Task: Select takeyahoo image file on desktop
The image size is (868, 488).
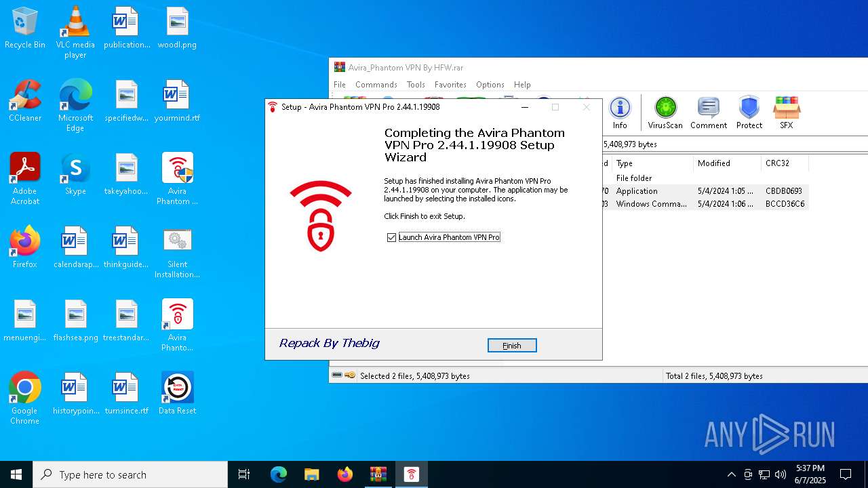Action: (x=127, y=174)
